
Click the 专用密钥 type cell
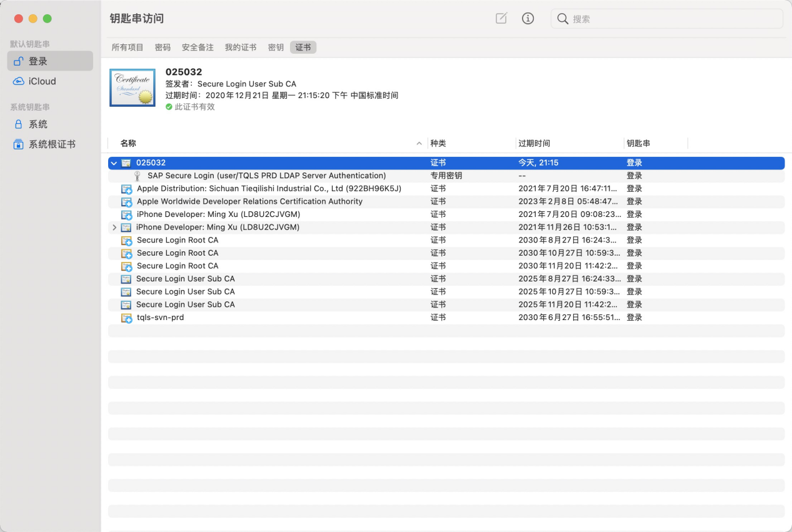point(446,176)
